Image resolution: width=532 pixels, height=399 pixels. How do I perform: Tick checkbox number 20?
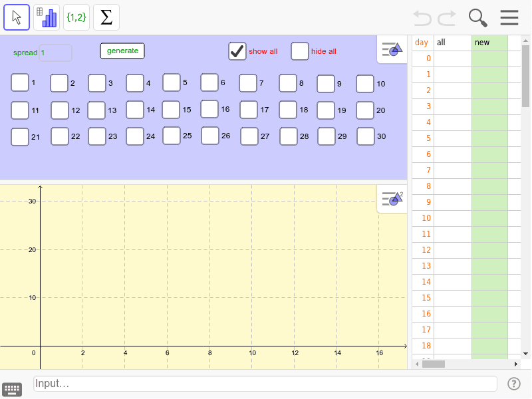tap(365, 110)
